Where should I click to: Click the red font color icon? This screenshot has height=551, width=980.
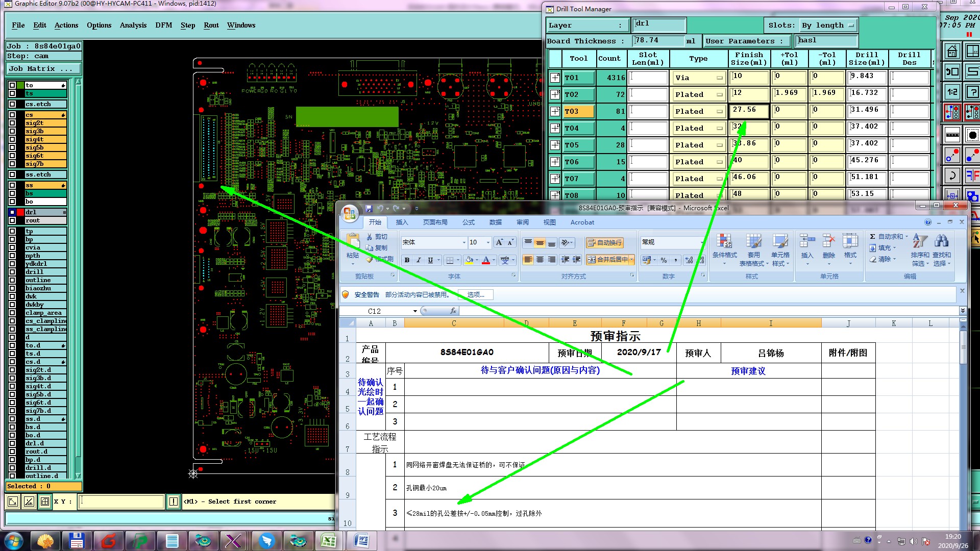(486, 260)
